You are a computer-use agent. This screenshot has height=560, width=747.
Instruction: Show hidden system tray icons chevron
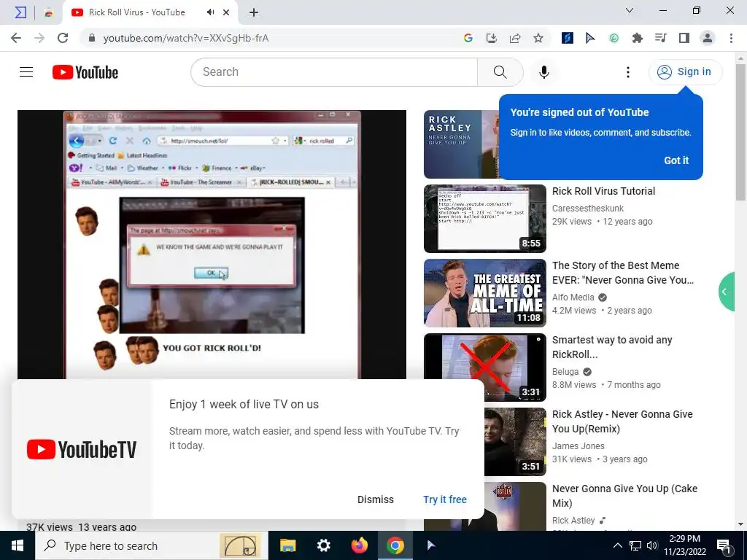click(617, 545)
